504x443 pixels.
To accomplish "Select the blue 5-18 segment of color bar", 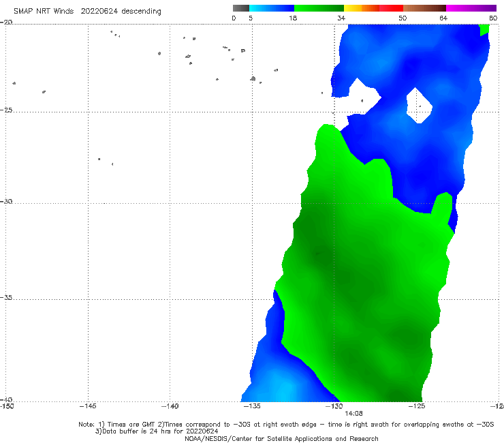I will pyautogui.click(x=272, y=8).
